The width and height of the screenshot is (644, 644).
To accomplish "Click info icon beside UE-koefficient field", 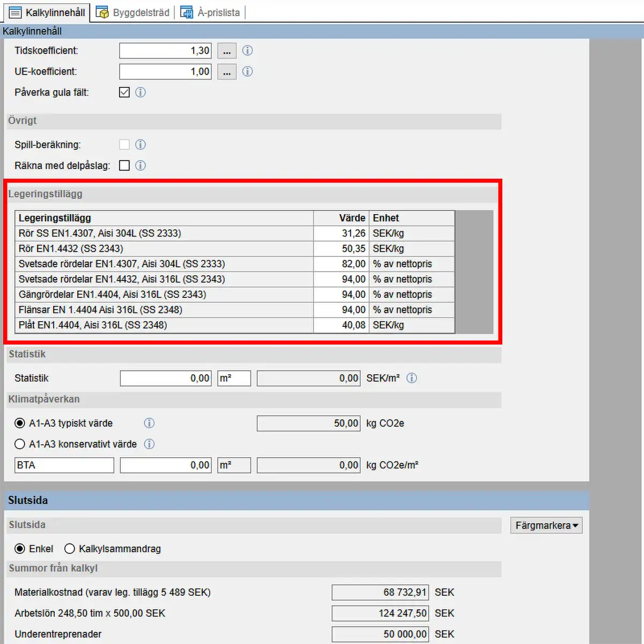I will click(x=247, y=71).
